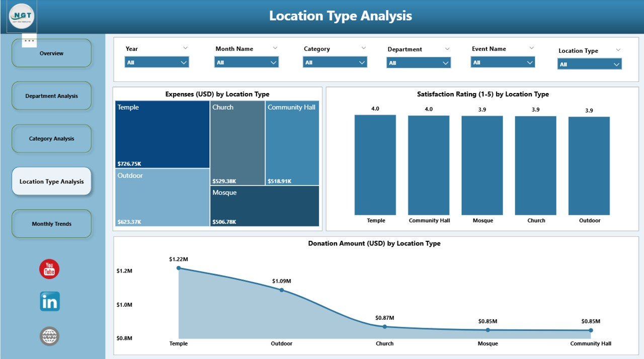Navigate to Category Analysis

tap(51, 138)
